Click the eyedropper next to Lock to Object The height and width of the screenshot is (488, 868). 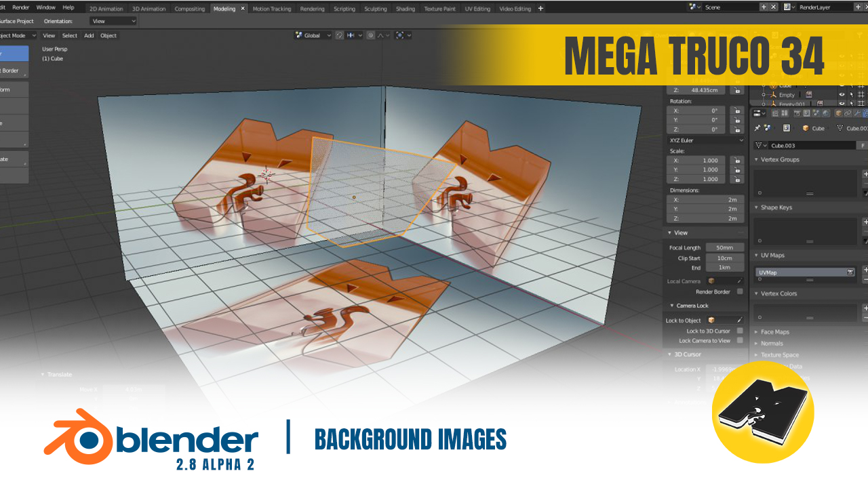coord(739,320)
